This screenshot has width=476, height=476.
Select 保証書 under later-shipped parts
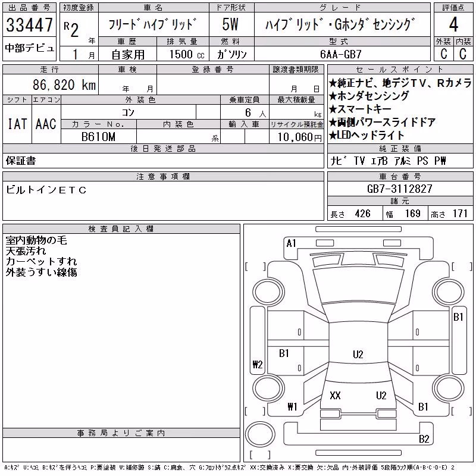(x=21, y=161)
